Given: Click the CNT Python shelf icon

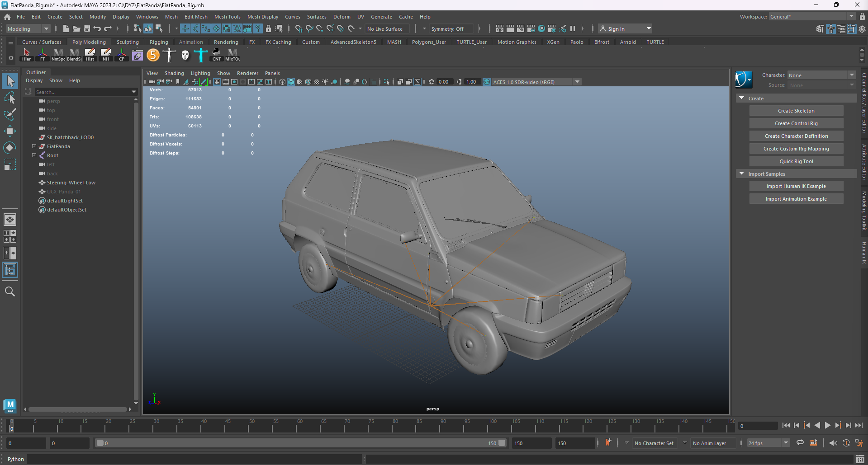Looking at the screenshot, I should point(217,55).
